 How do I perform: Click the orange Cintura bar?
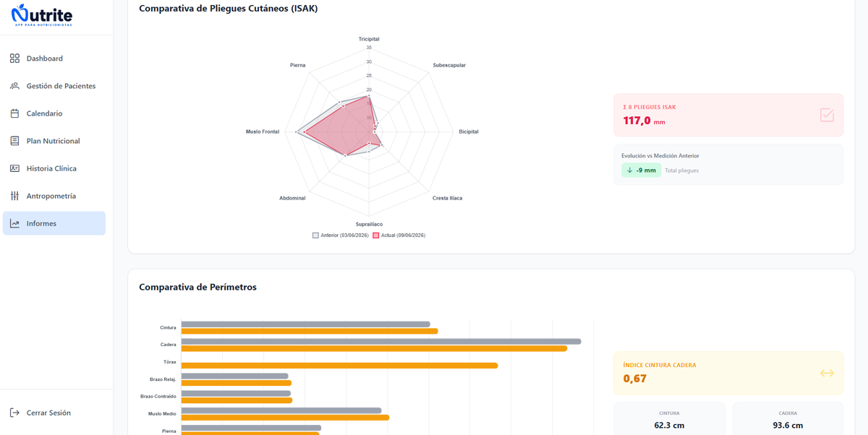310,331
